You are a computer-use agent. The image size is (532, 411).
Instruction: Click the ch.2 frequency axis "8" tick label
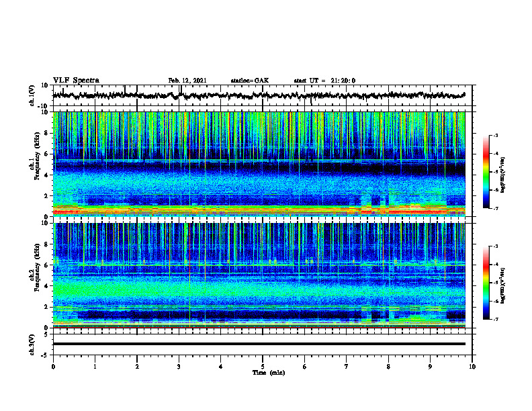pos(47,244)
